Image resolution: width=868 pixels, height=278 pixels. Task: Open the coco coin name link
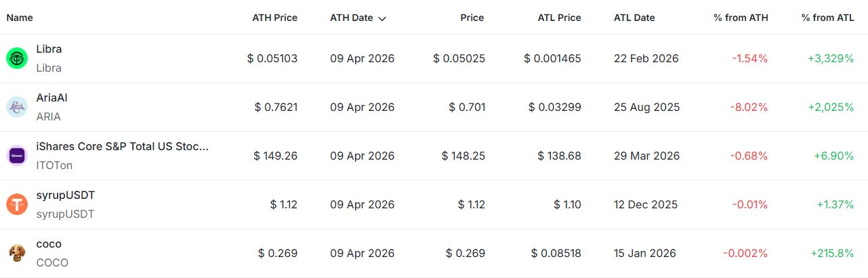tap(49, 244)
